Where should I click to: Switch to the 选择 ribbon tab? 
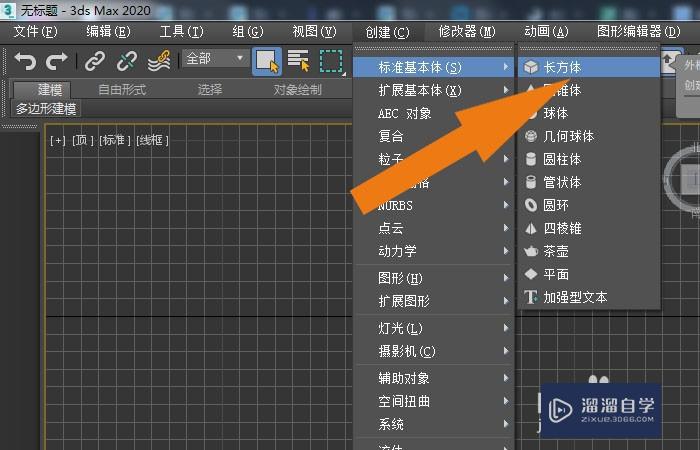[210, 90]
